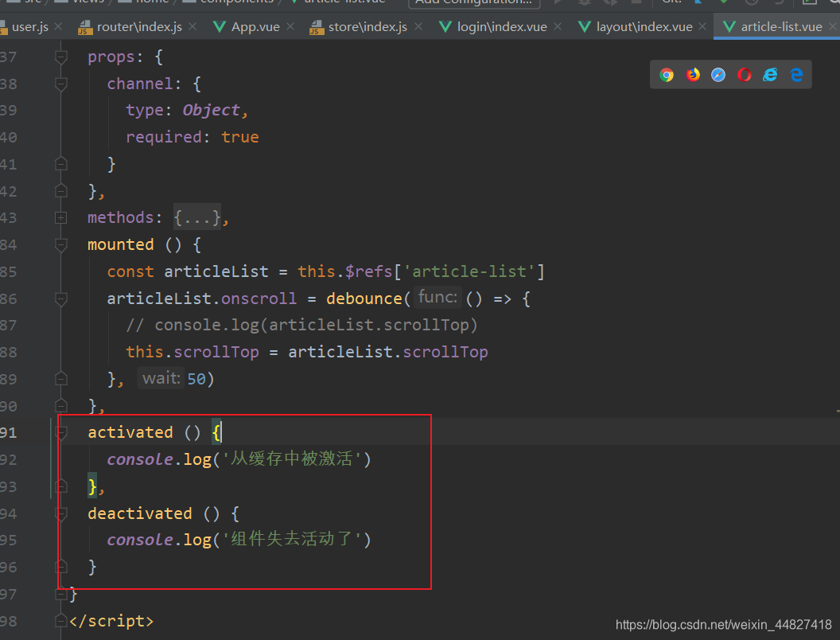The image size is (840, 640).
Task: Collapse the activated hook at line 91
Action: 61,432
